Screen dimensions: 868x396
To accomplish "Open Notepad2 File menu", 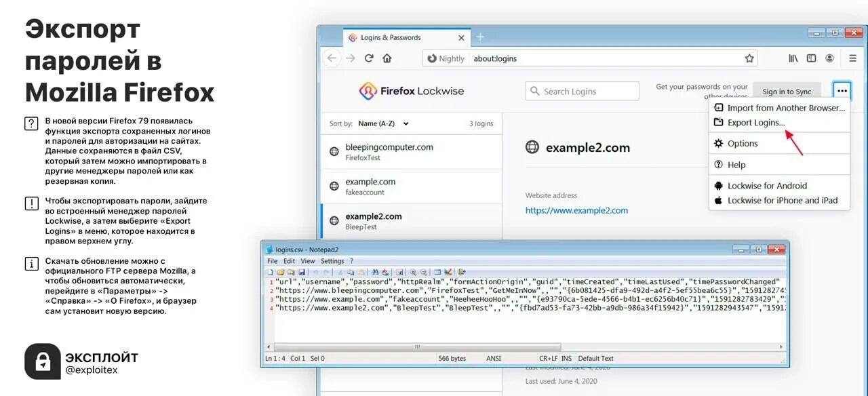I will point(272,261).
